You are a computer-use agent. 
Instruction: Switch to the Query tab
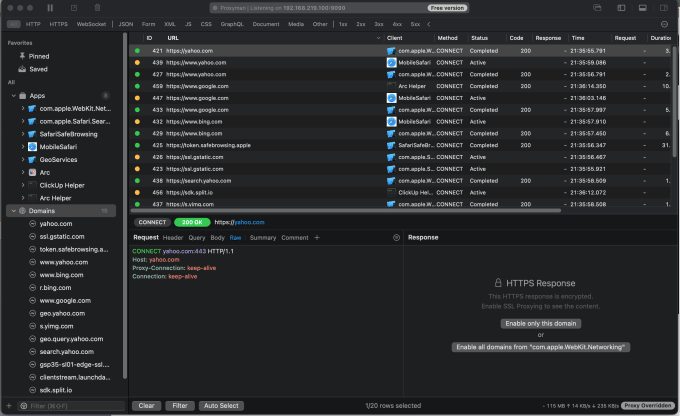(x=196, y=238)
